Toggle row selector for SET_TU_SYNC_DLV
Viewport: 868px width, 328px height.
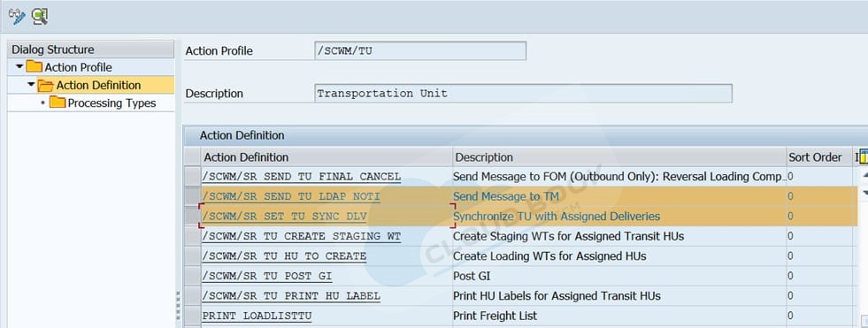point(192,217)
